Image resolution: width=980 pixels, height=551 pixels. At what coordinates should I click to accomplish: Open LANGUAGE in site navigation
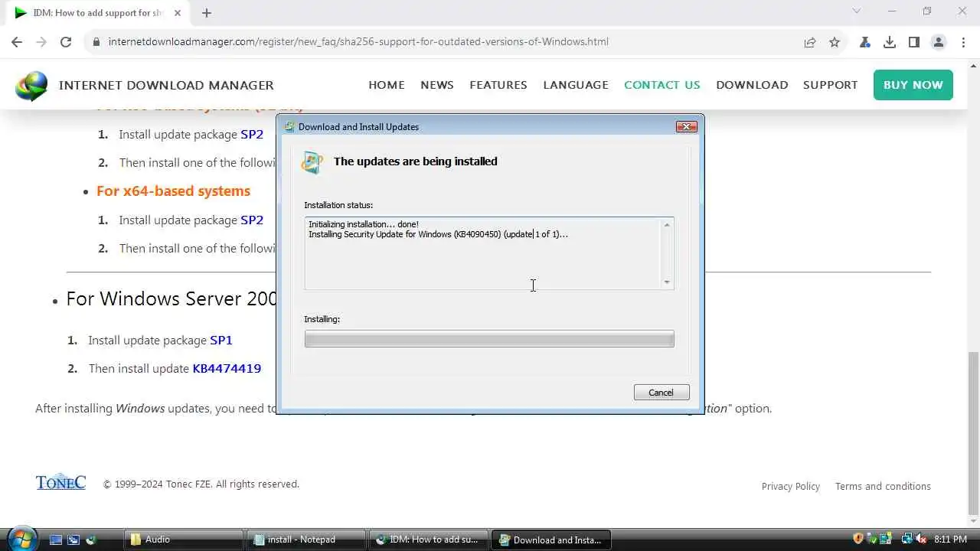pos(576,85)
